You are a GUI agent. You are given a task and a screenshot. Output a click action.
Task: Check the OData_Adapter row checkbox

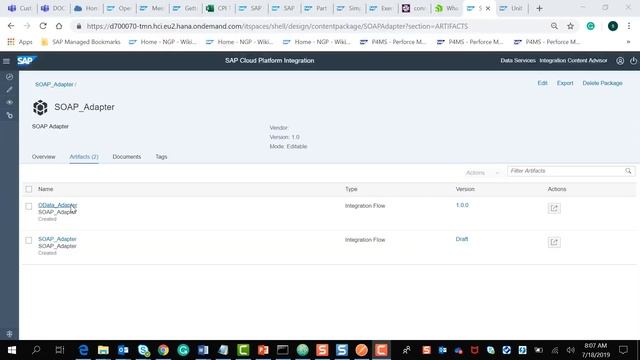[29, 206]
